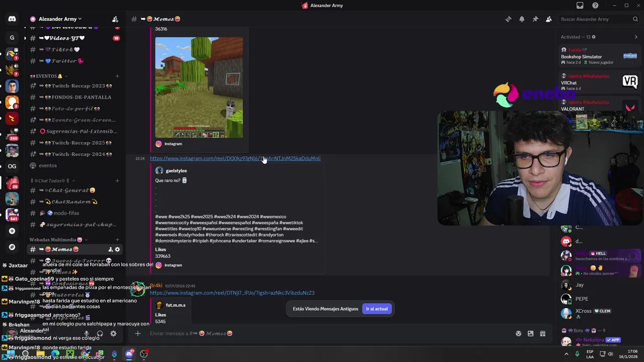Toggle the member list icon
Viewport: 644px width, 362px height.
549,19
